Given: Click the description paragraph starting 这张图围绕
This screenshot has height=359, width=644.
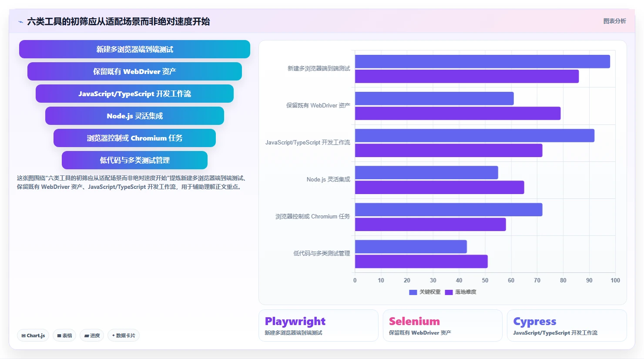Looking at the screenshot, I should tap(133, 182).
